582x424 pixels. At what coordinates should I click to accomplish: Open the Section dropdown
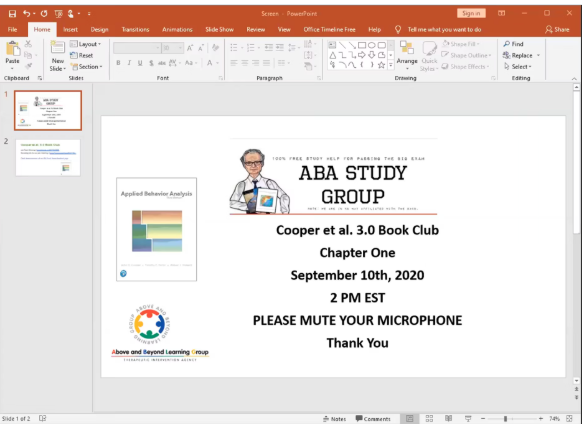pyautogui.click(x=86, y=66)
